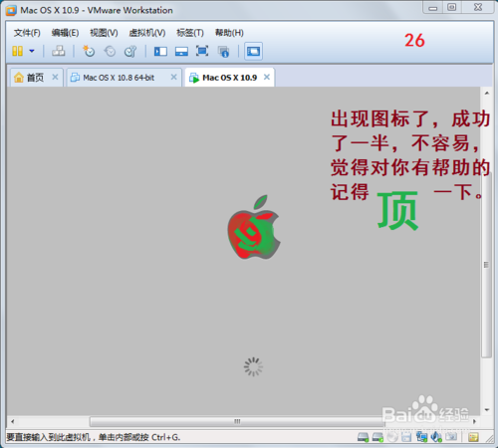Toggle the console view toolbar button
This screenshot has height=448, width=498.
point(253,51)
